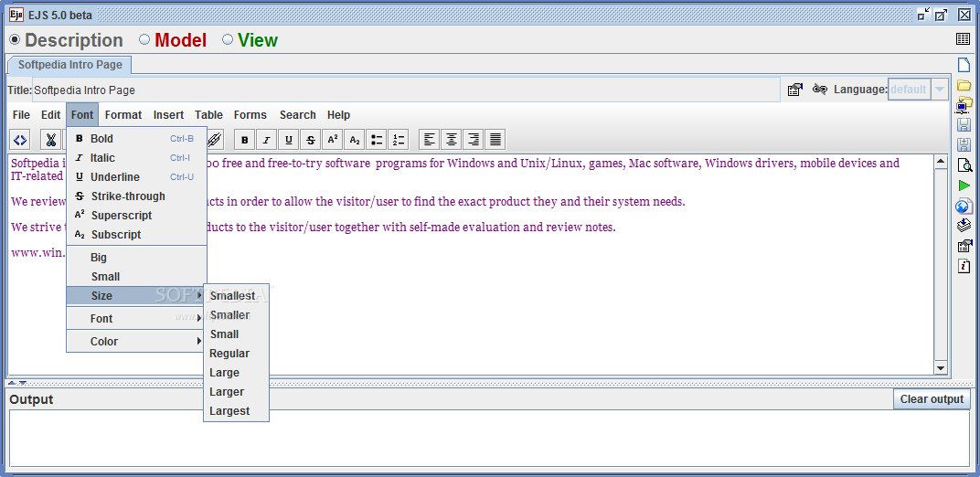Click the link icon beside Language
Viewport: 980px width, 477px height.
coord(819,90)
